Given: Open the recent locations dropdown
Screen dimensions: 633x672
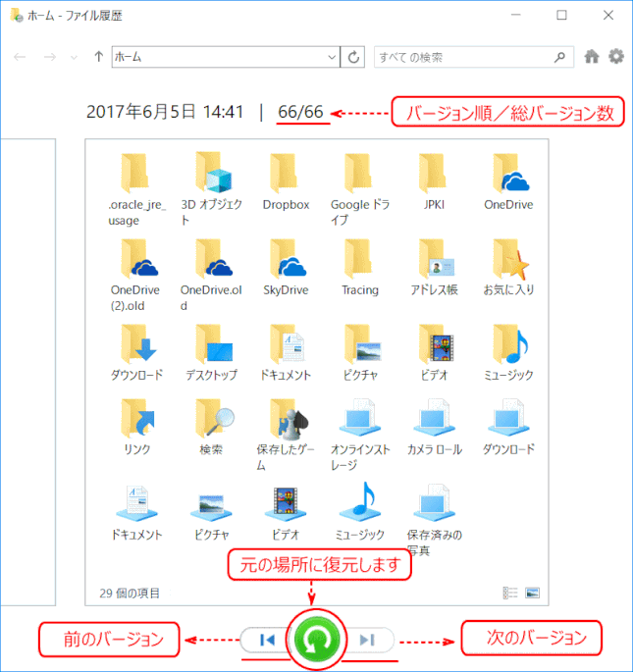Looking at the screenshot, I should [74, 57].
